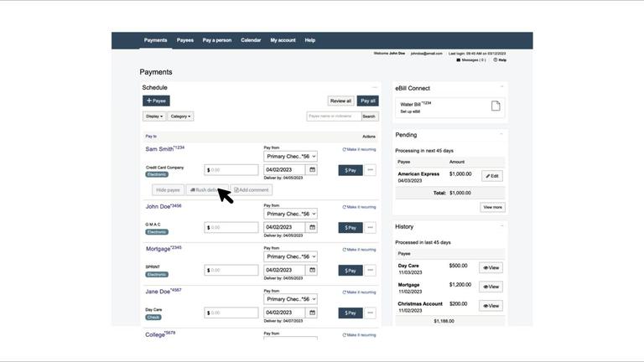Make John Doe payment recurring

pos(359,207)
